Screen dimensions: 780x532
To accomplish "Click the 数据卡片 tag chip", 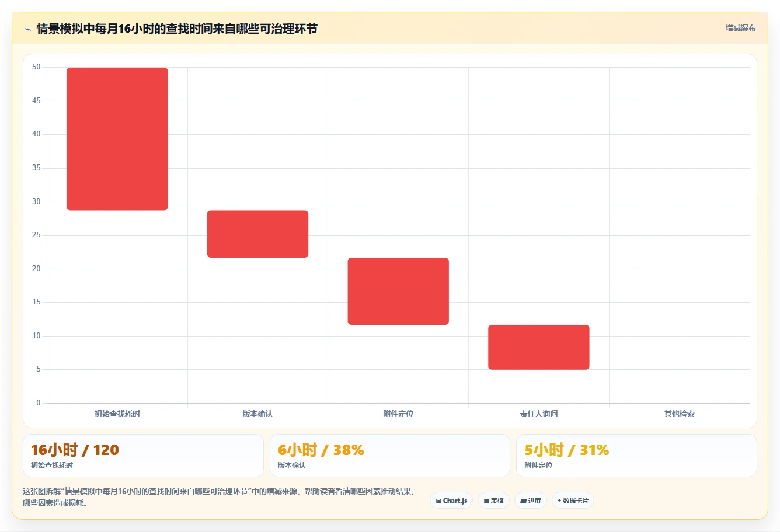I will [x=573, y=501].
